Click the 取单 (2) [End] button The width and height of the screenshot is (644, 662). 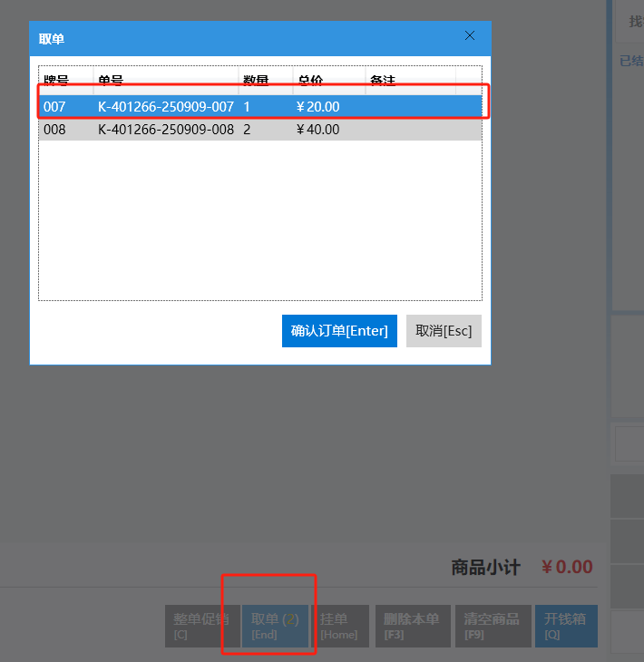pyautogui.click(x=276, y=626)
